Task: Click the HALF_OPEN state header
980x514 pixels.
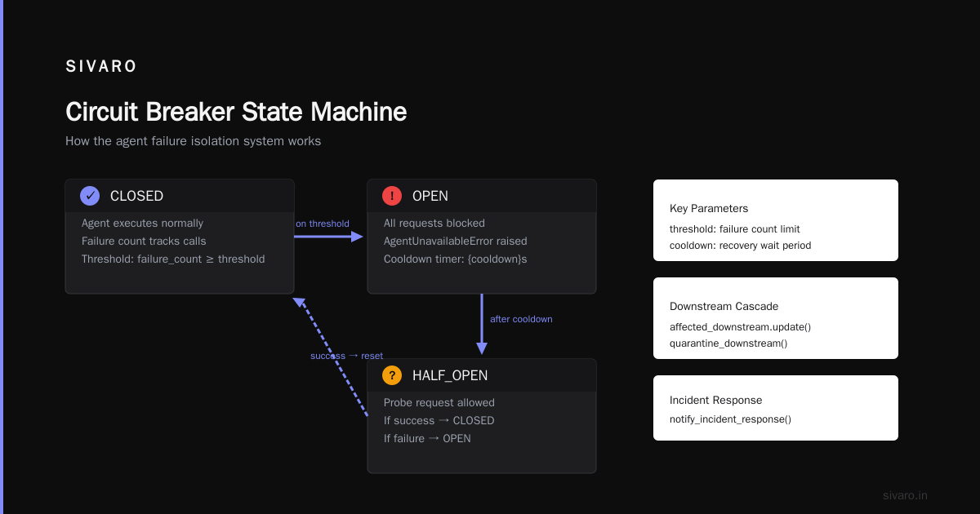Action: coord(482,375)
